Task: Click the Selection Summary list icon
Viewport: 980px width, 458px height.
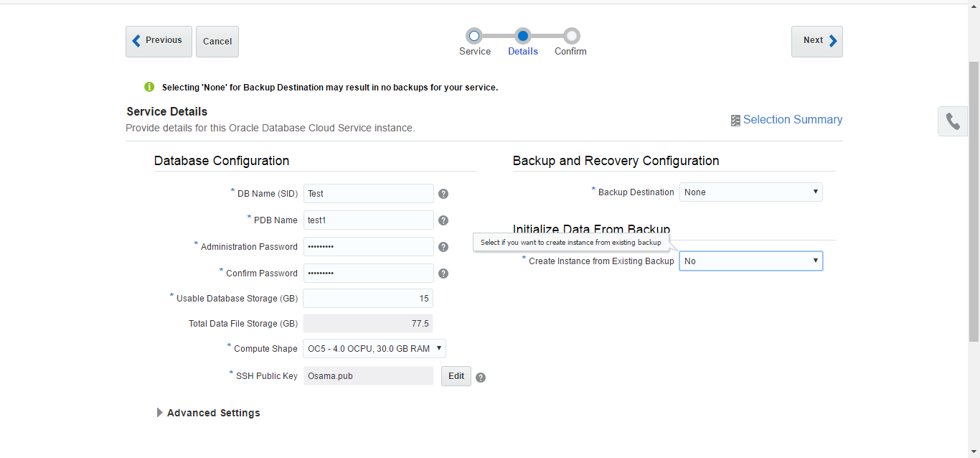Action: pyautogui.click(x=735, y=121)
